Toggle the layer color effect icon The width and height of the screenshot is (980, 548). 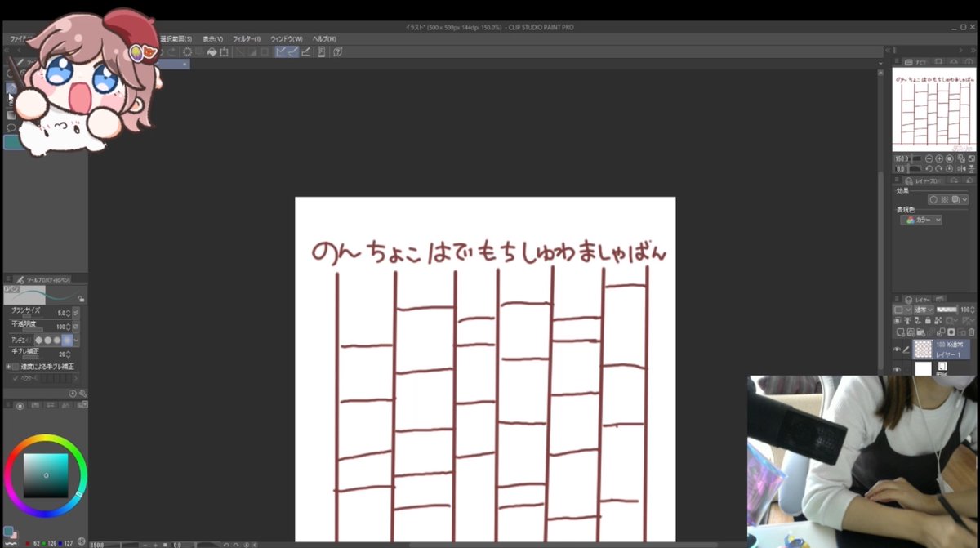[x=955, y=199]
